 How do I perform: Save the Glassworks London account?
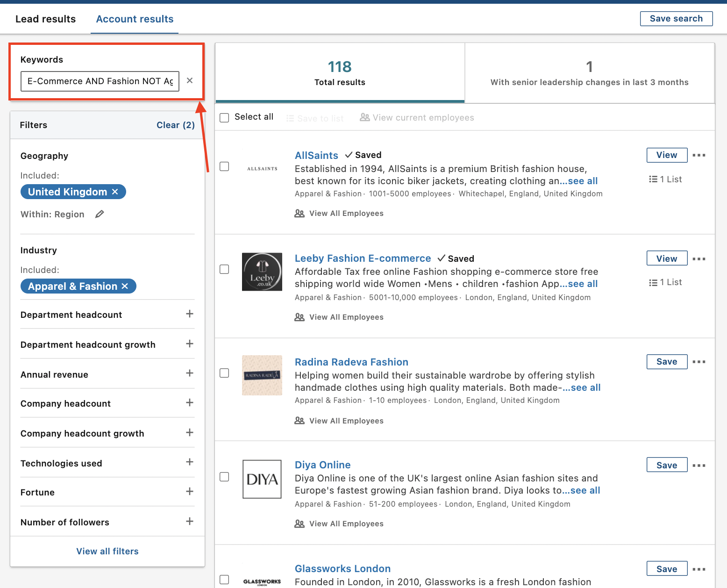667,569
